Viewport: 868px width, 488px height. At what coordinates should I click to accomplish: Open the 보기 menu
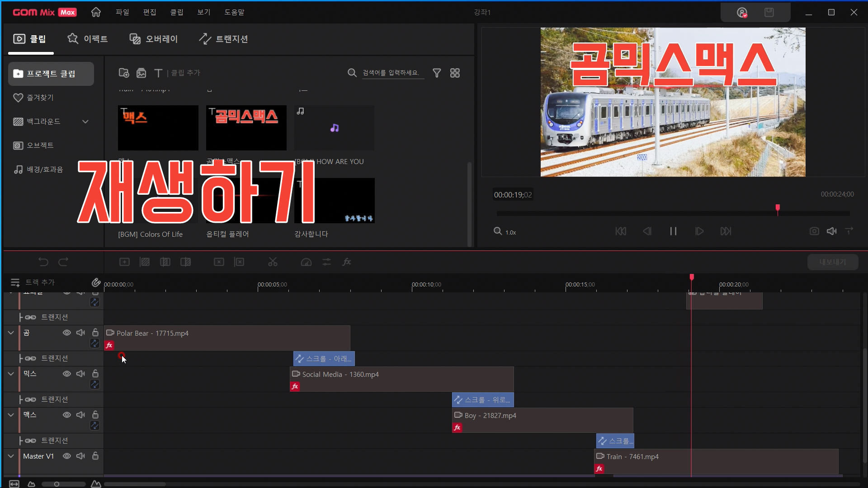pyautogui.click(x=204, y=12)
